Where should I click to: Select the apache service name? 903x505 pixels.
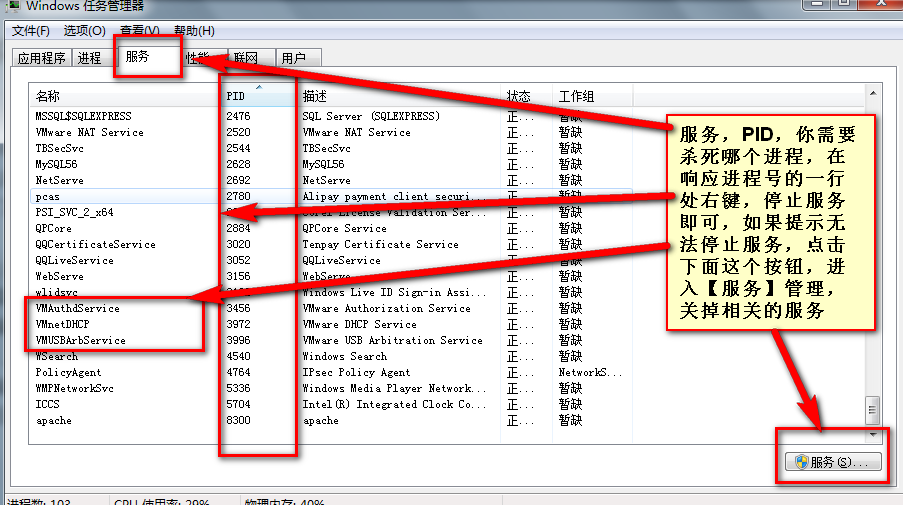click(x=54, y=421)
